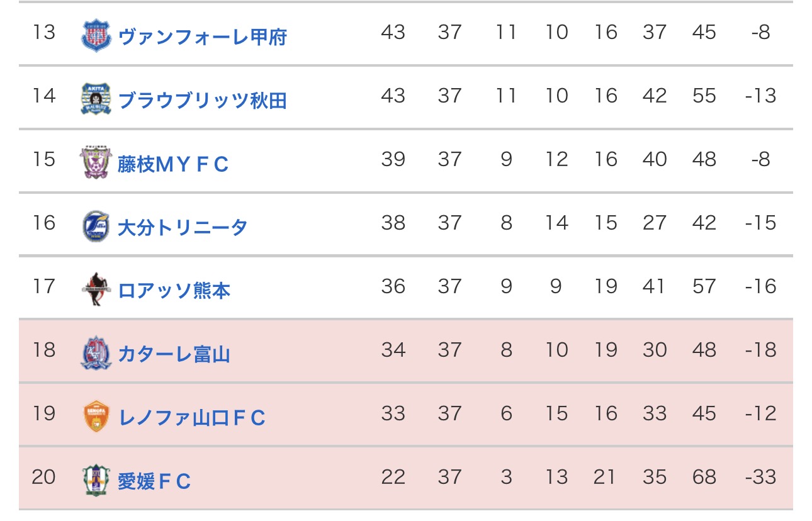Click the Renofa Yamaguchi FC crest icon

coord(96,417)
